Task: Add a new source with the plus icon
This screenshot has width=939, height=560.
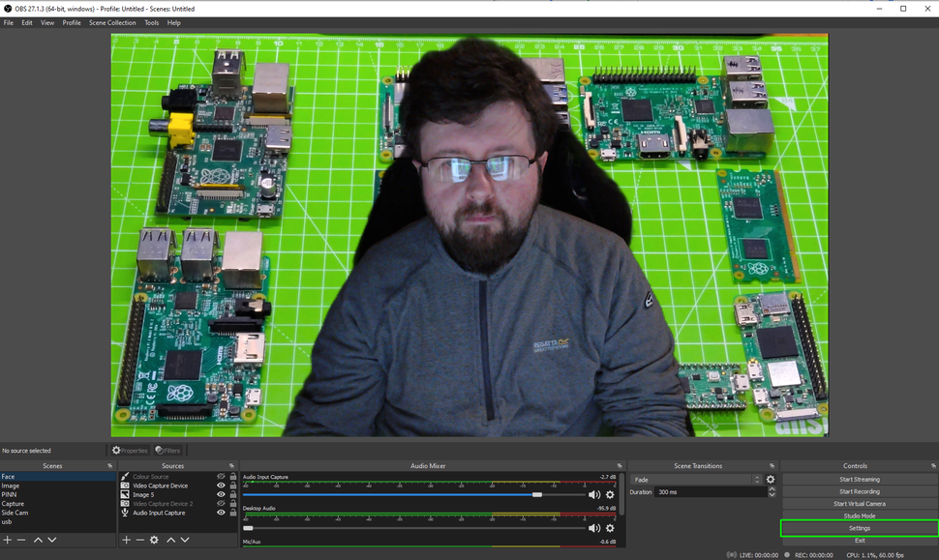Action: (x=126, y=540)
